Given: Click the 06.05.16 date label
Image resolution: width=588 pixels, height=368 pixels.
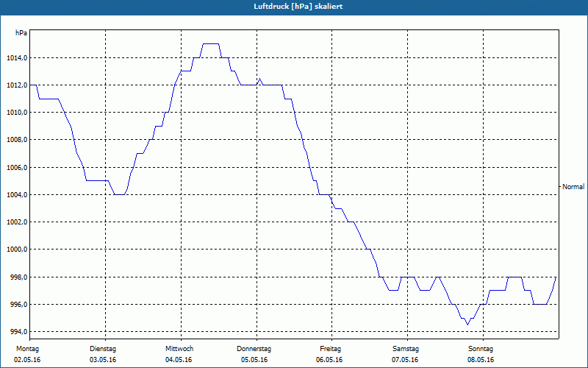Looking at the screenshot, I should [329, 360].
